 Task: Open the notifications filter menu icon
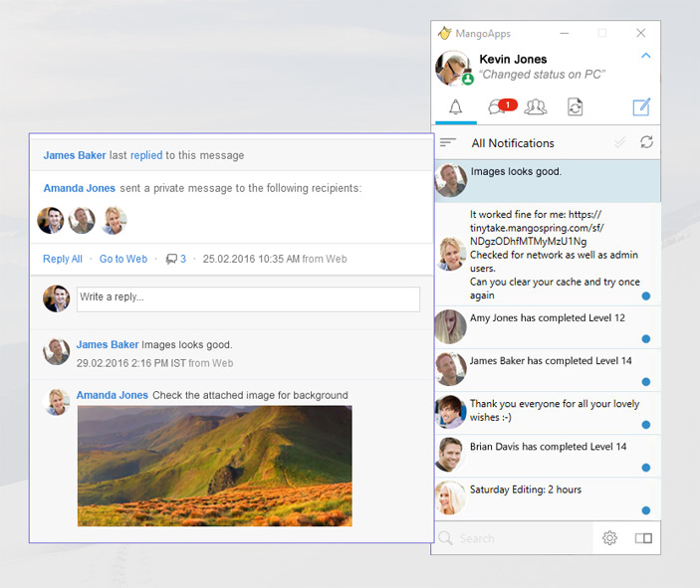pos(448,142)
